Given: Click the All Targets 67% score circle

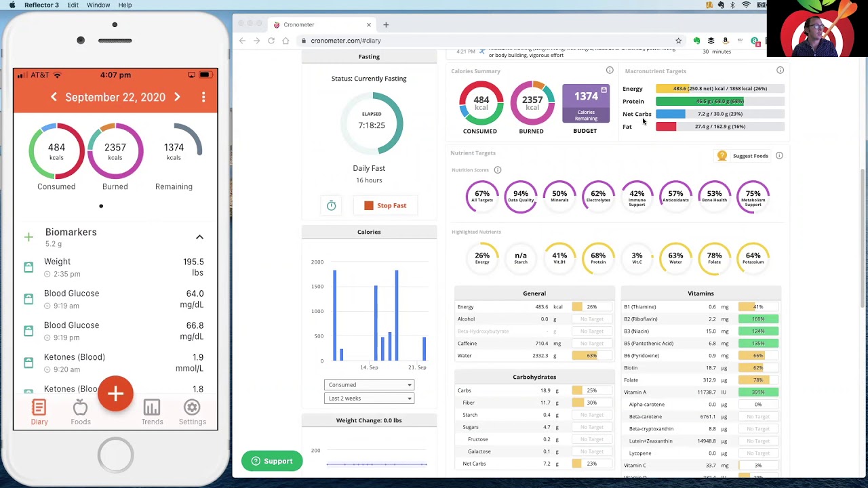Looking at the screenshot, I should click(x=482, y=196).
